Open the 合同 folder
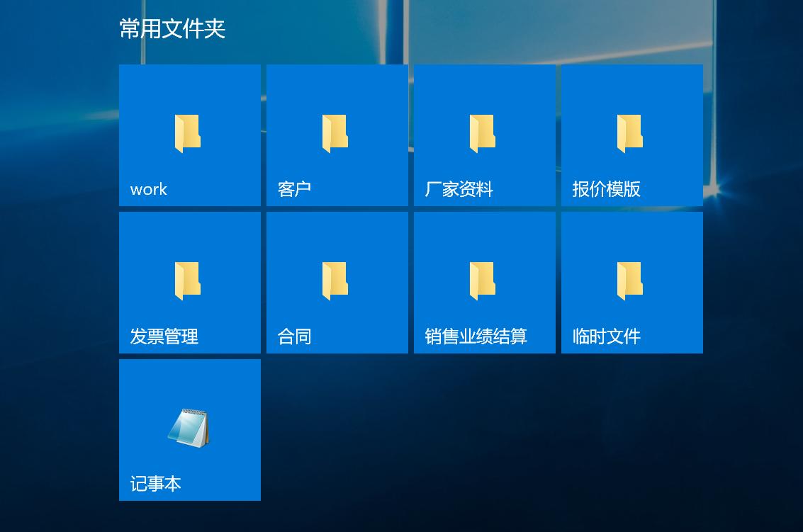Image resolution: width=803 pixels, height=532 pixels. pos(337,282)
